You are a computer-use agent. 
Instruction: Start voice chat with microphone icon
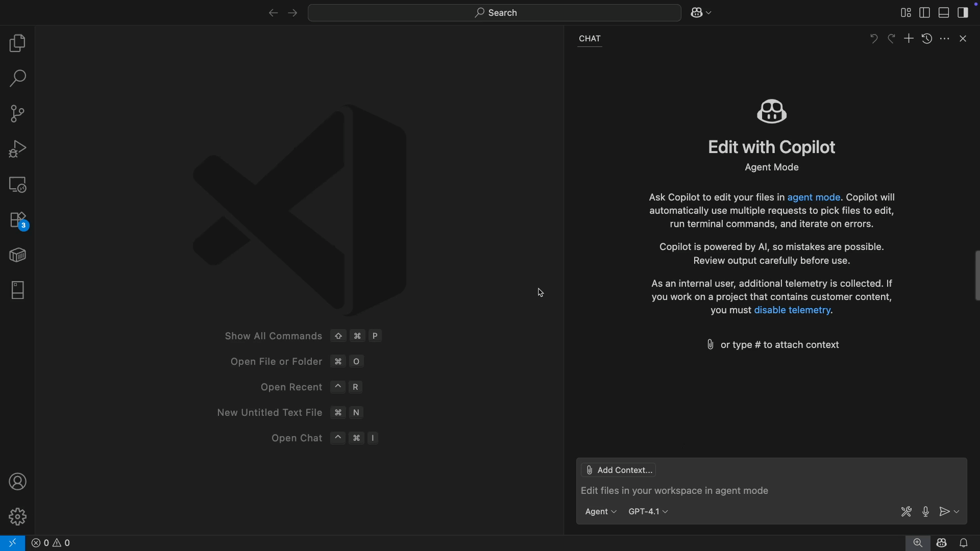pos(925,512)
